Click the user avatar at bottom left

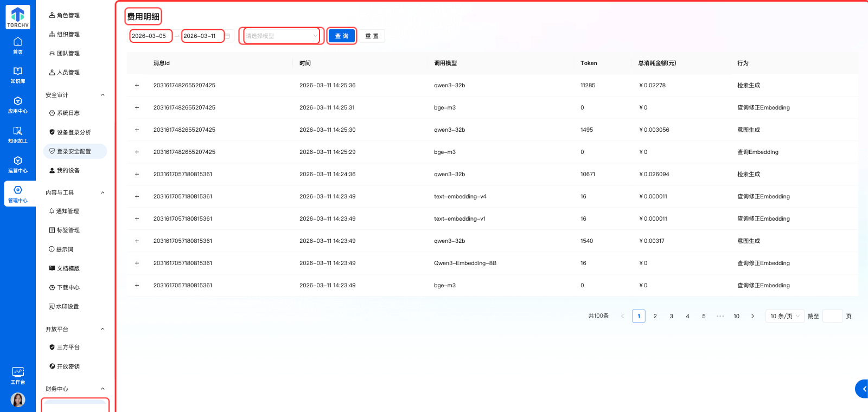pos(18,400)
